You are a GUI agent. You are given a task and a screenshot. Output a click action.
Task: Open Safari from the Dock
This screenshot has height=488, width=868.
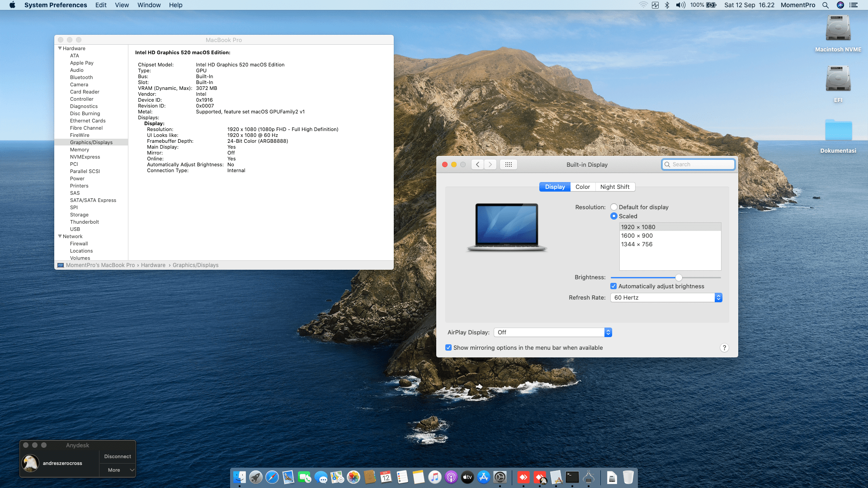(272, 477)
